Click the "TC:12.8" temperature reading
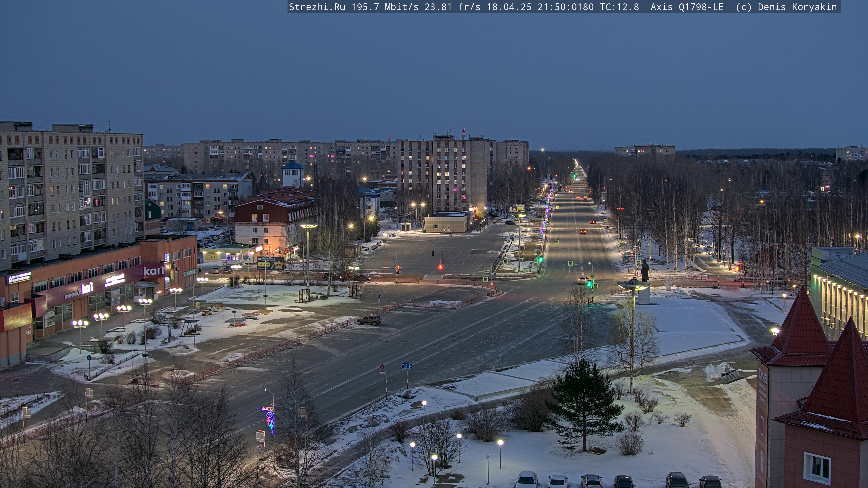 (619, 7)
